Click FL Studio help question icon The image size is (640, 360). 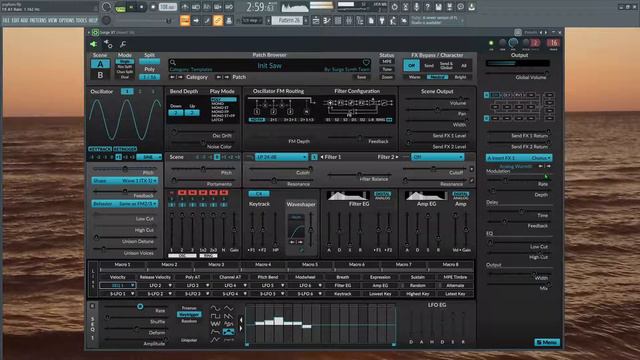[x=427, y=7]
